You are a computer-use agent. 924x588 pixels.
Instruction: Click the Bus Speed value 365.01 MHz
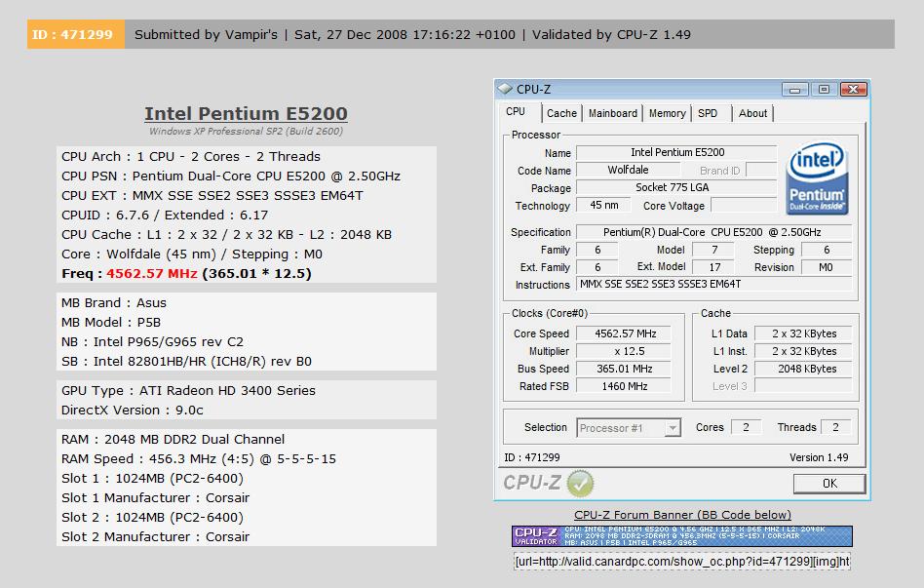tap(624, 370)
